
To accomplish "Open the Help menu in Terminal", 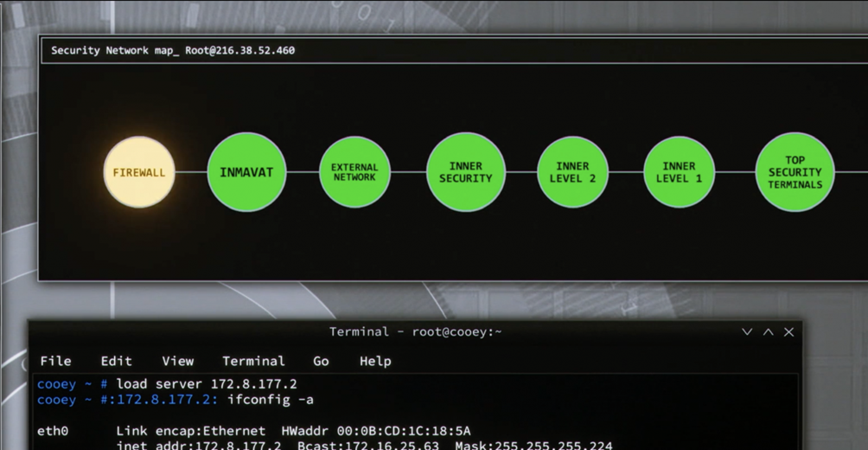I will (x=375, y=361).
